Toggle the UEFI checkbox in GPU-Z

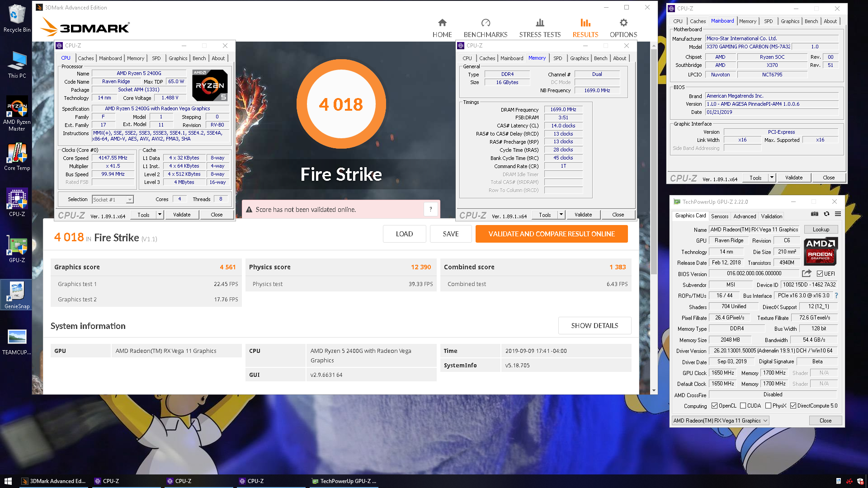pyautogui.click(x=820, y=274)
